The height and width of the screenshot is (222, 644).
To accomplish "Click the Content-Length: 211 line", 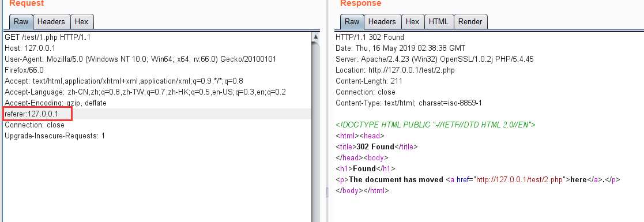I will 369,81.
